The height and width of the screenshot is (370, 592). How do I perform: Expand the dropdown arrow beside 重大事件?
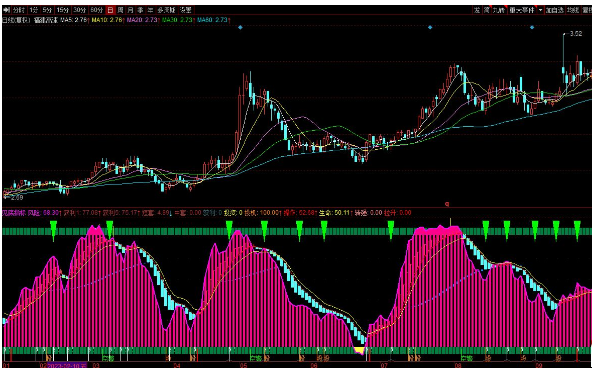[x=541, y=10]
